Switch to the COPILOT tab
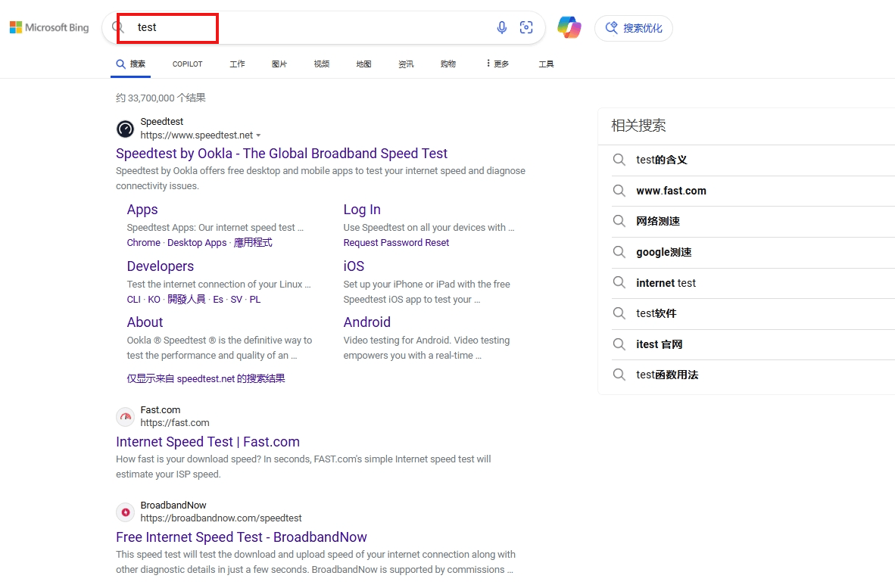This screenshot has height=588, width=895. tap(187, 64)
